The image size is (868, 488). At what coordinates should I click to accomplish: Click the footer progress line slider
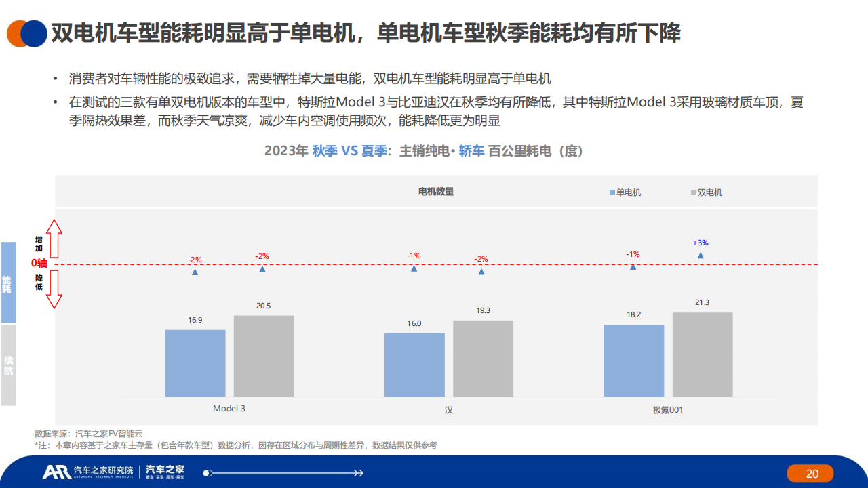point(283,473)
